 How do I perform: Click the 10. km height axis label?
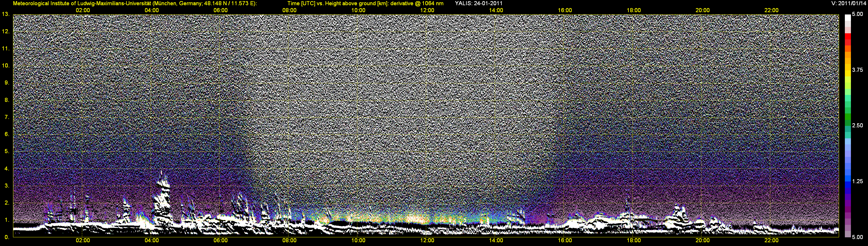[5, 66]
